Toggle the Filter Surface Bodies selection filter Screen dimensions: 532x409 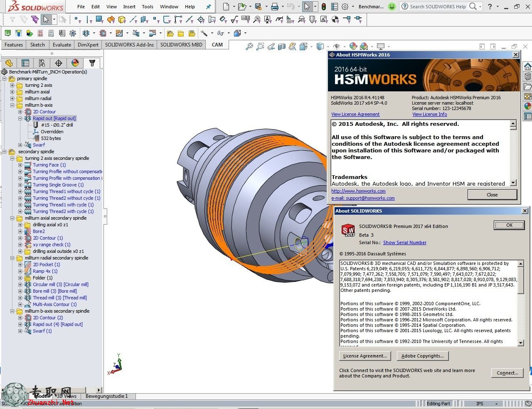[x=111, y=20]
